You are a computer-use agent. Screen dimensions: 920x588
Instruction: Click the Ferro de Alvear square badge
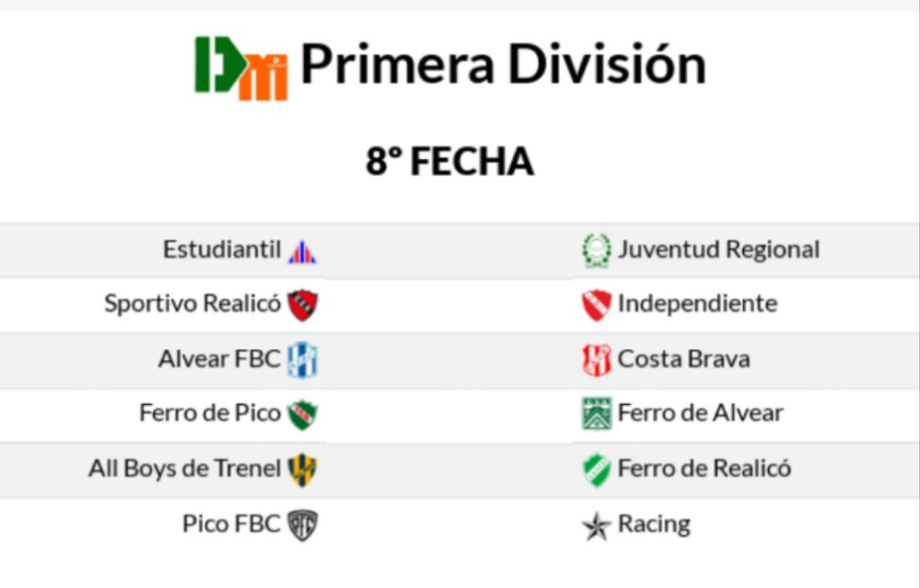pyautogui.click(x=596, y=414)
